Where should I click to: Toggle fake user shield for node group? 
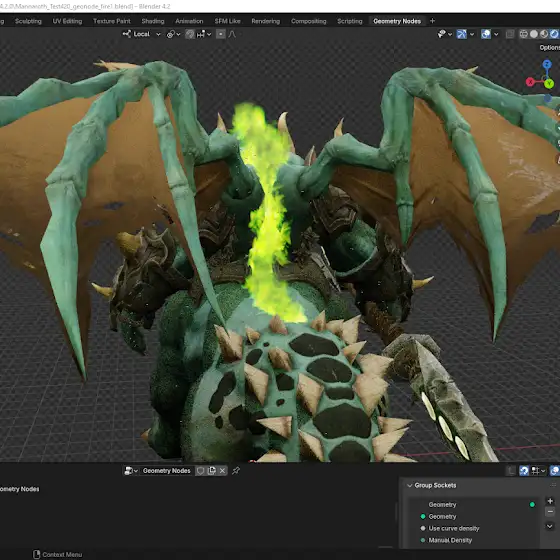[x=200, y=471]
